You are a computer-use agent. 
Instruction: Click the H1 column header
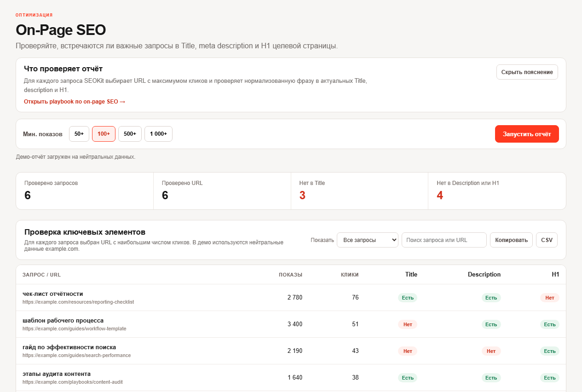pyautogui.click(x=555, y=275)
